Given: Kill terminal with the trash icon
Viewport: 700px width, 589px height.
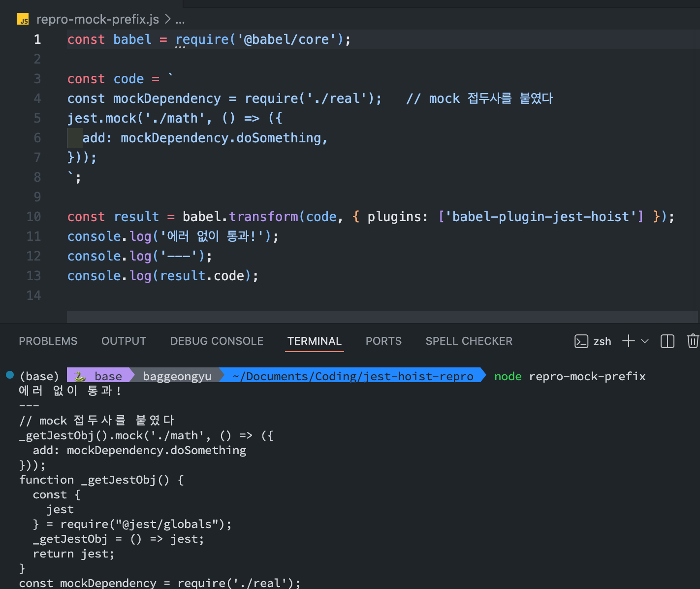Looking at the screenshot, I should point(693,341).
